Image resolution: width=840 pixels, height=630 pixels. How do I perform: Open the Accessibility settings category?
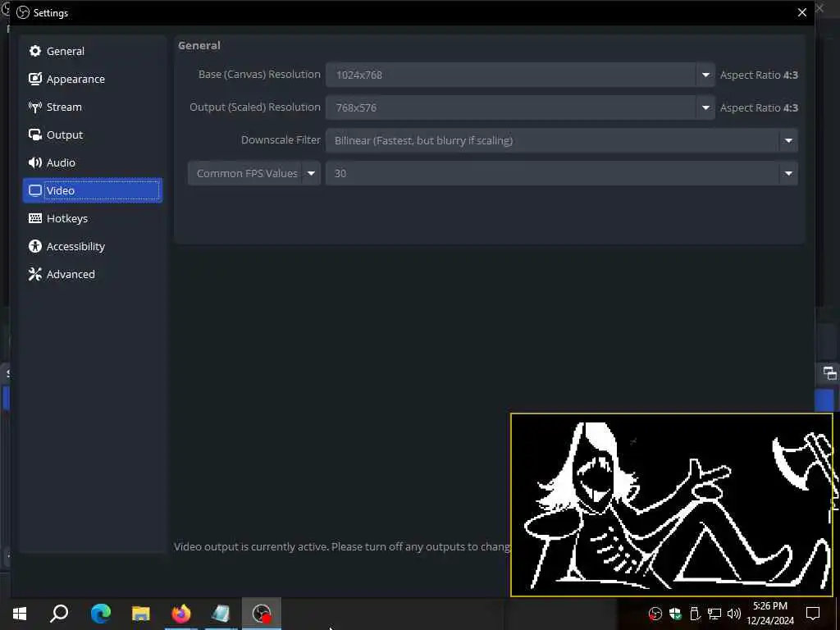pyautogui.click(x=92, y=246)
